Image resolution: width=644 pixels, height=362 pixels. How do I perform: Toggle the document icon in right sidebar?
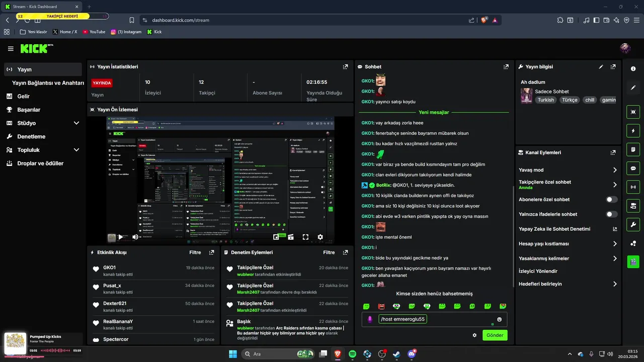633,149
